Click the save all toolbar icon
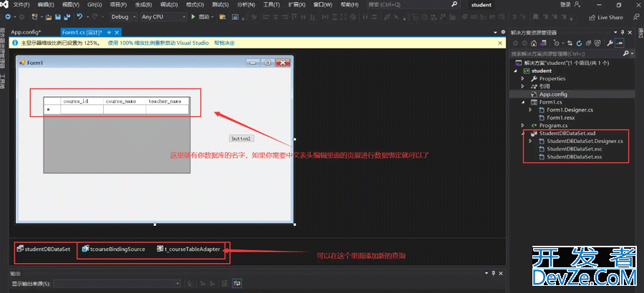 (67, 17)
